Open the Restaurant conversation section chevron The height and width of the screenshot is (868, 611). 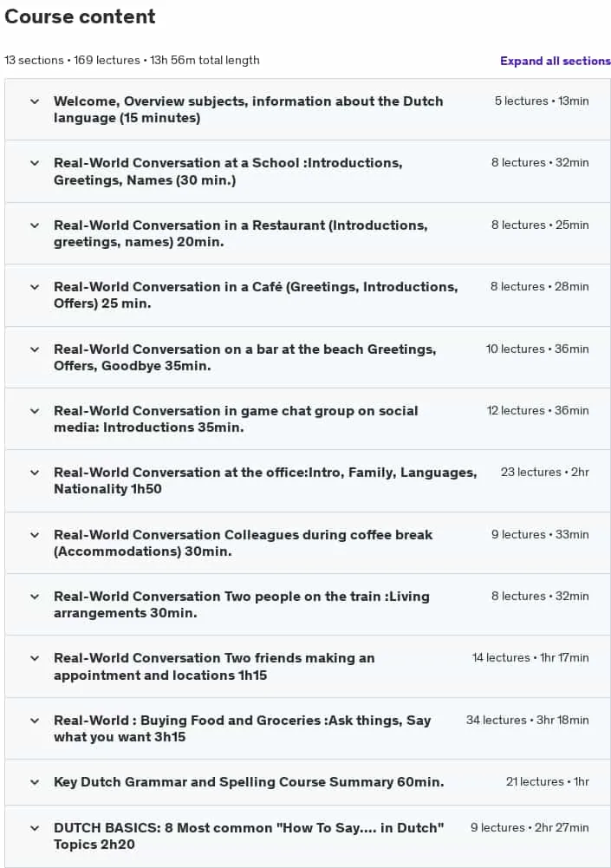point(35,225)
